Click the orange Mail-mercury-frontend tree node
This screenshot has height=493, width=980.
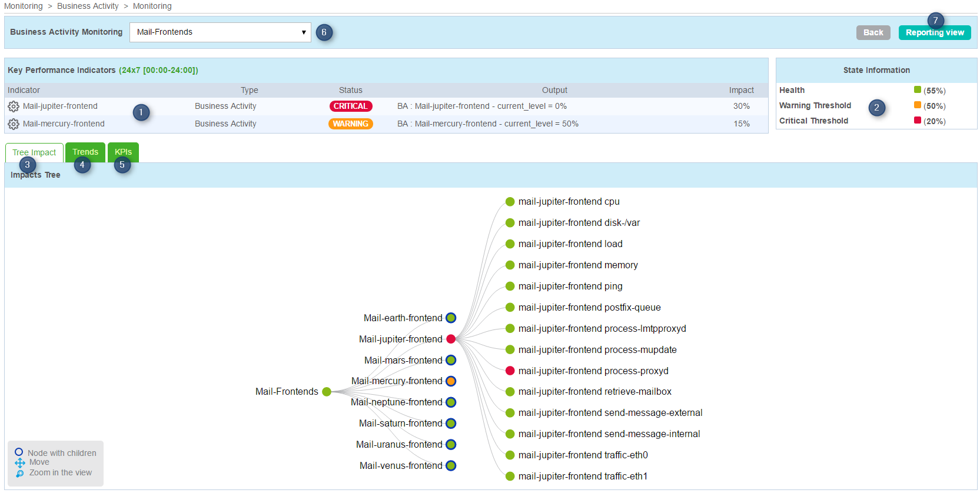(x=451, y=381)
